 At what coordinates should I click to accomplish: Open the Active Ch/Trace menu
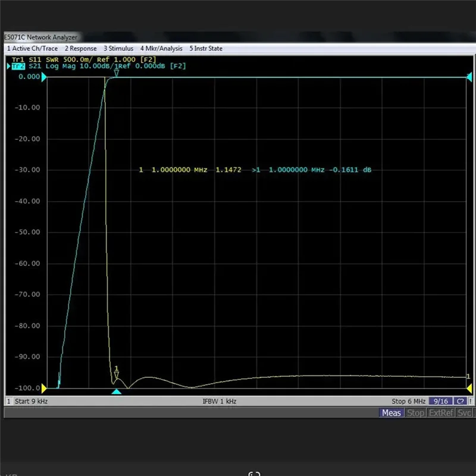pos(32,48)
